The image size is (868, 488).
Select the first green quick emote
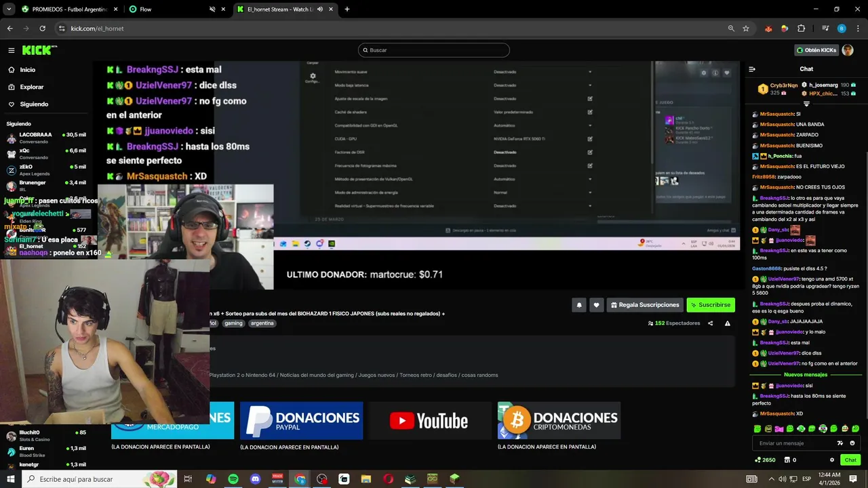(x=757, y=429)
